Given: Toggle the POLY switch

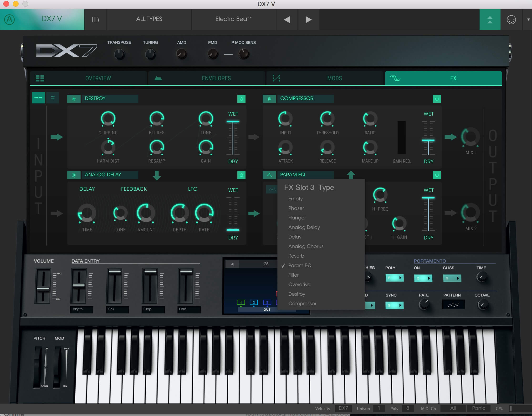Looking at the screenshot, I should point(394,278).
